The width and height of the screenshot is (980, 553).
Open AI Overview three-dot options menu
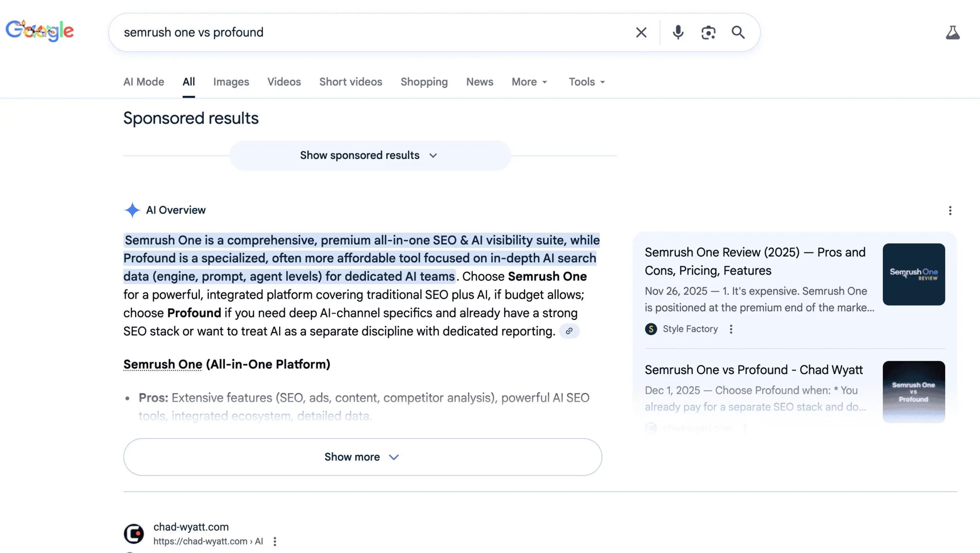point(950,210)
